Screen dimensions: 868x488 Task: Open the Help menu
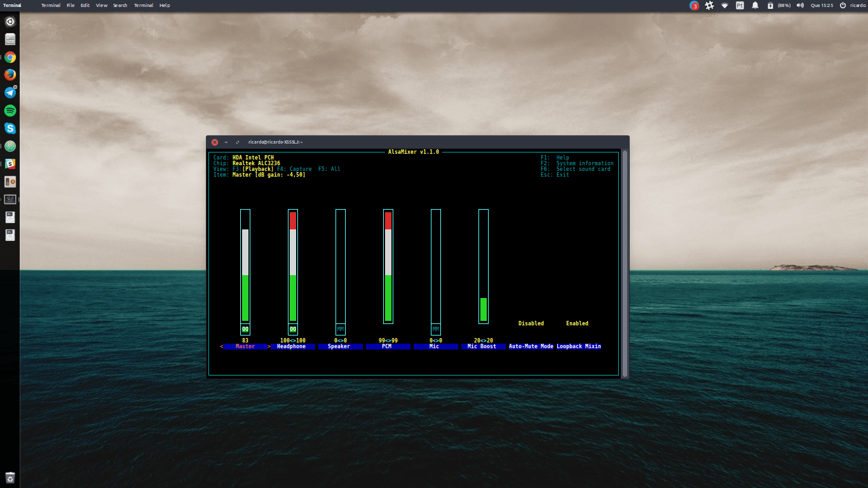[x=165, y=5]
